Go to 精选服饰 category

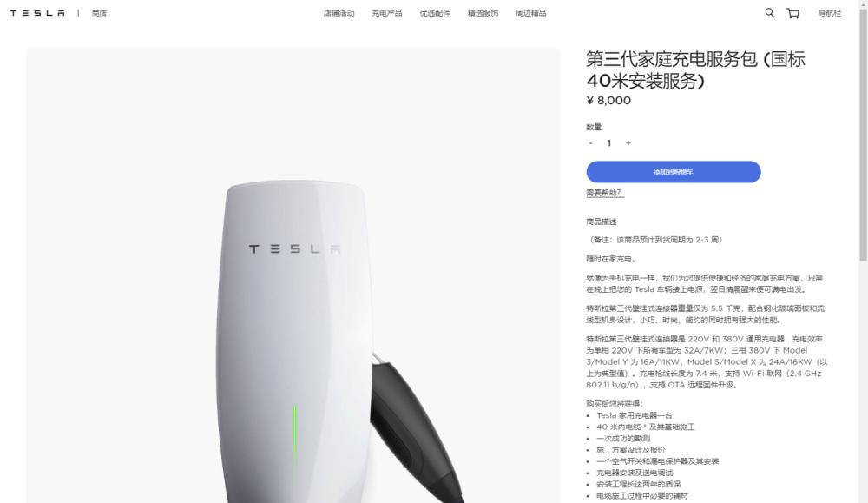click(x=483, y=13)
